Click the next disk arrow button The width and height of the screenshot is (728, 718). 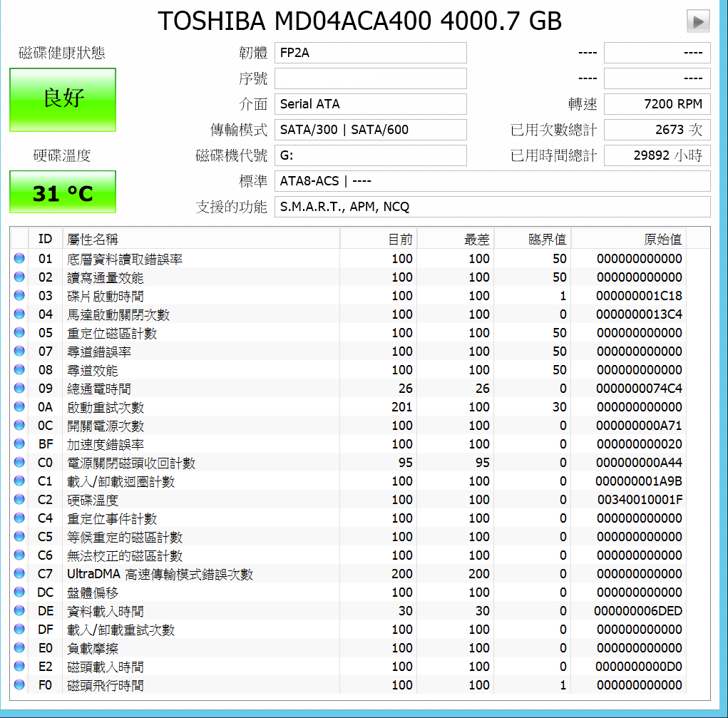pyautogui.click(x=698, y=21)
